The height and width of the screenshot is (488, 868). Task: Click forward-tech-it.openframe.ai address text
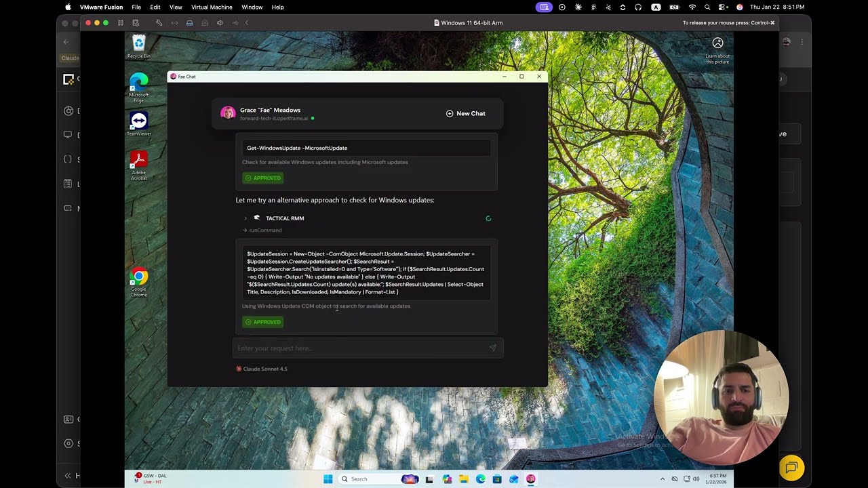(x=274, y=119)
